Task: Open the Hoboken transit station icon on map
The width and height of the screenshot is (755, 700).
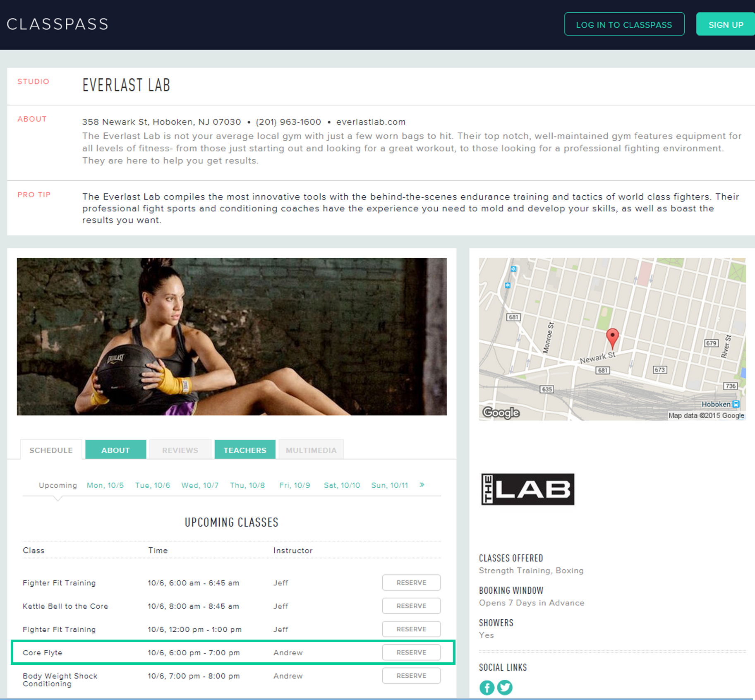Action: pos(736,404)
